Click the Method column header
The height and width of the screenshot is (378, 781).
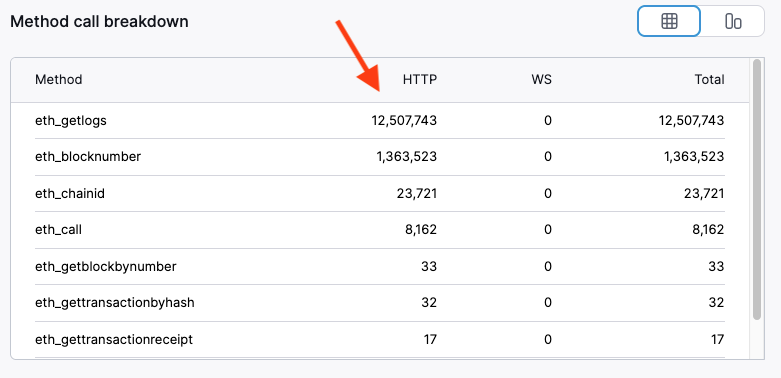58,80
